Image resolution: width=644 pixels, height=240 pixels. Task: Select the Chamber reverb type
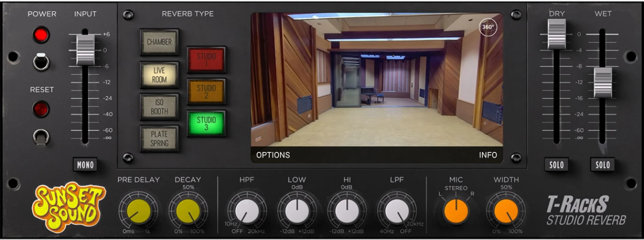160,42
